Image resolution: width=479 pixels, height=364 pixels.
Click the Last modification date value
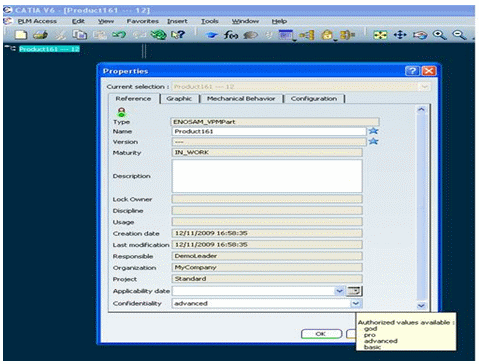pos(267,244)
